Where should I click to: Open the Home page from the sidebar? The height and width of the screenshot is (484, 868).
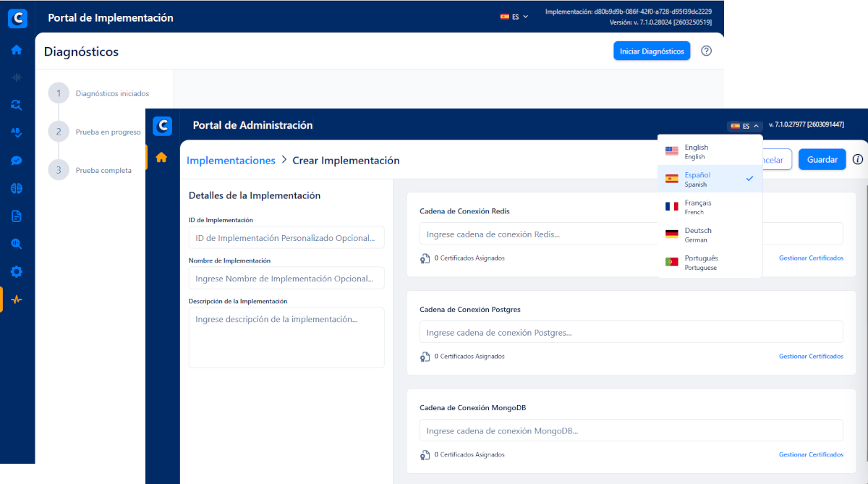(x=17, y=50)
